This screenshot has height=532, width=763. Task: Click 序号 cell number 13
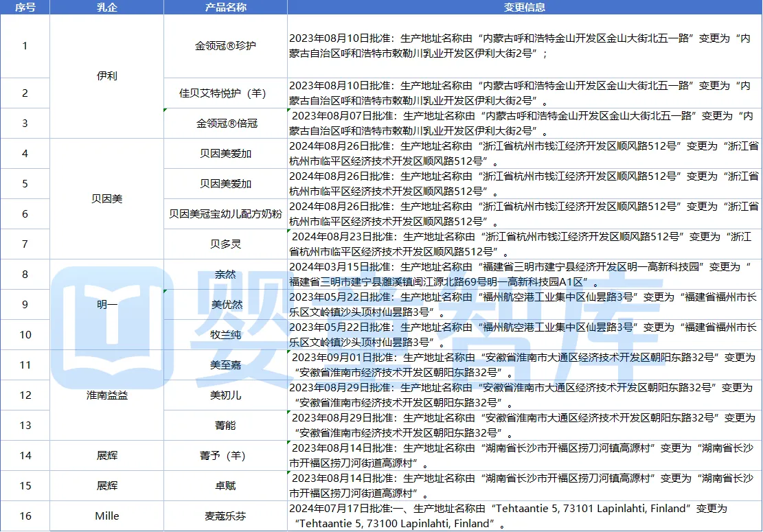coord(25,426)
